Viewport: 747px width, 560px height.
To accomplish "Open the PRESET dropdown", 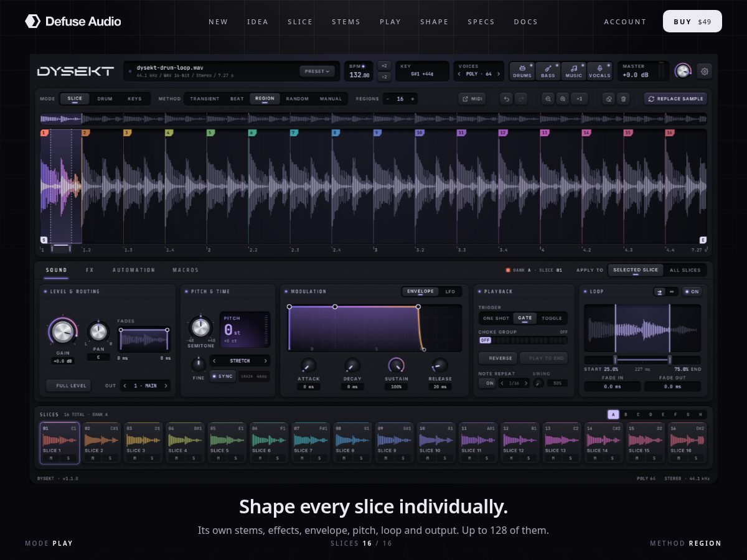I will (x=317, y=71).
